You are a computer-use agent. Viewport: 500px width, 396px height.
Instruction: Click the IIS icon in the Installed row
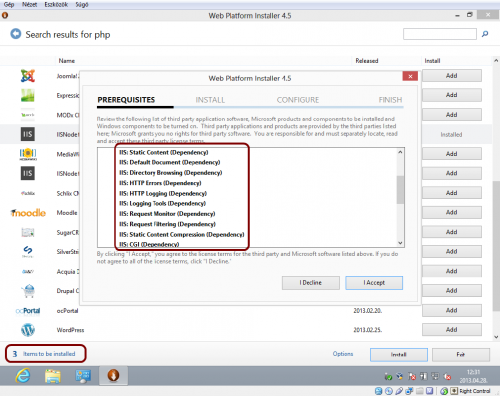28,134
